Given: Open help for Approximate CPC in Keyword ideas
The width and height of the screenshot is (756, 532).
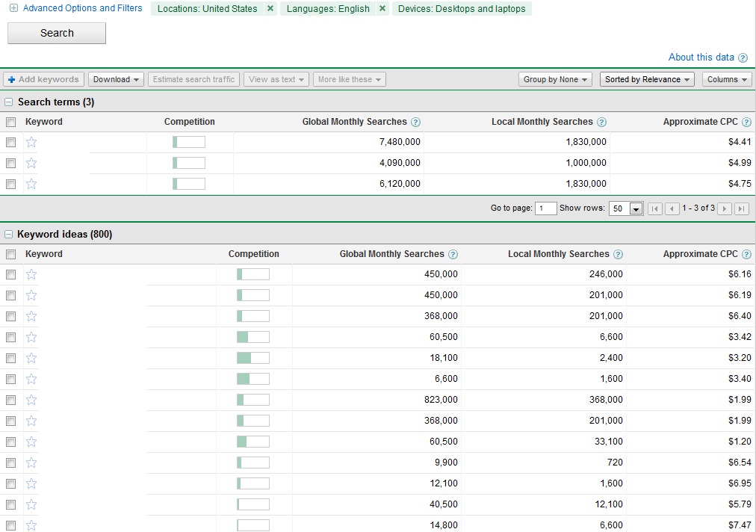Looking at the screenshot, I should [746, 254].
